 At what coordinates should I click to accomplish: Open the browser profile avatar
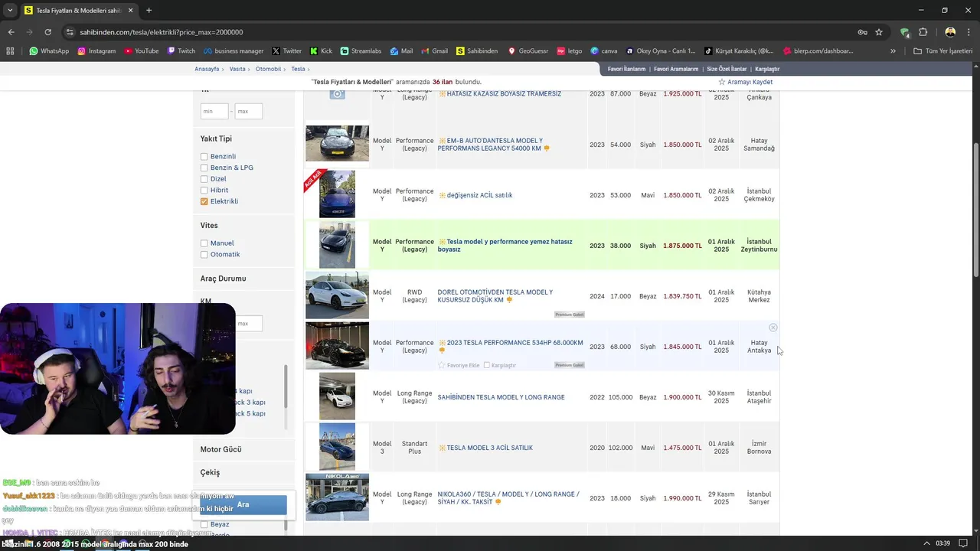click(950, 32)
